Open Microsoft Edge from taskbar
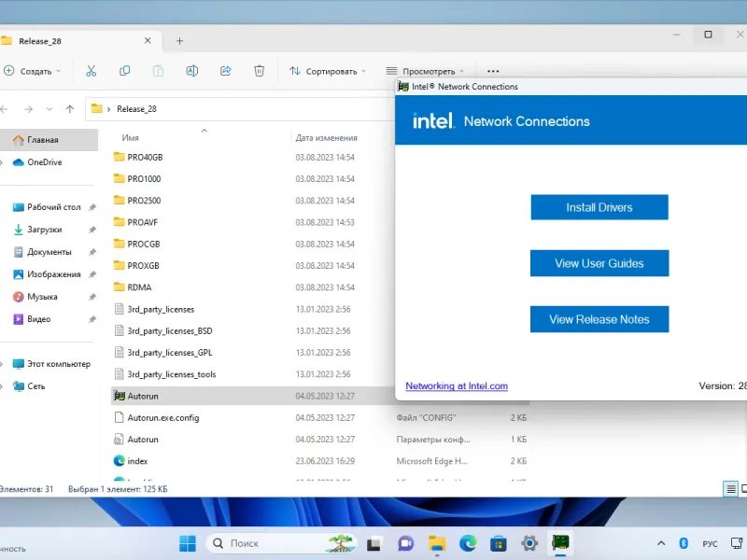Screen dimensions: 747x560 [x=468, y=543]
